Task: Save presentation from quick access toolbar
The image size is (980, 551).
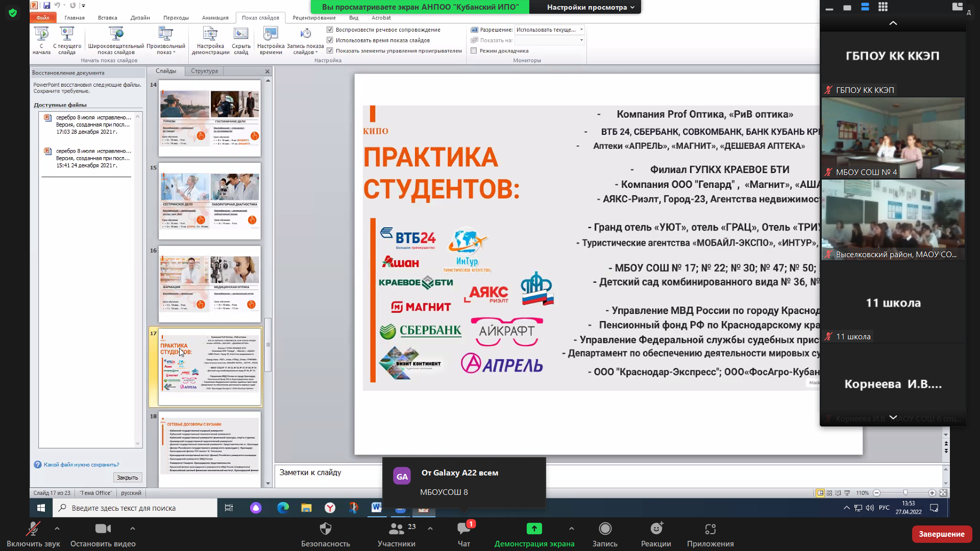Action: (46, 5)
